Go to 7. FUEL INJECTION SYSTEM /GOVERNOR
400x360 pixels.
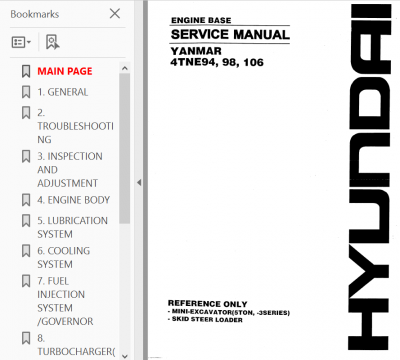click(65, 301)
